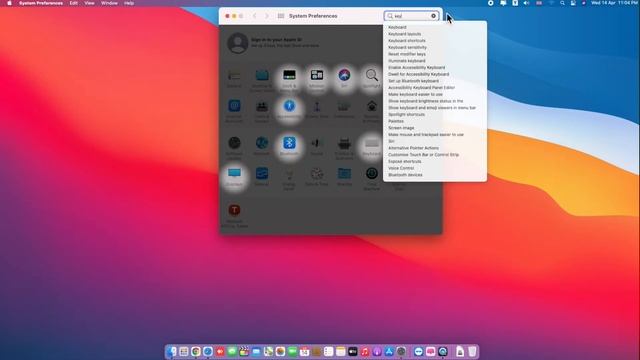This screenshot has height=360, width=640.
Task: Open the Software Update pane
Action: 234,143
